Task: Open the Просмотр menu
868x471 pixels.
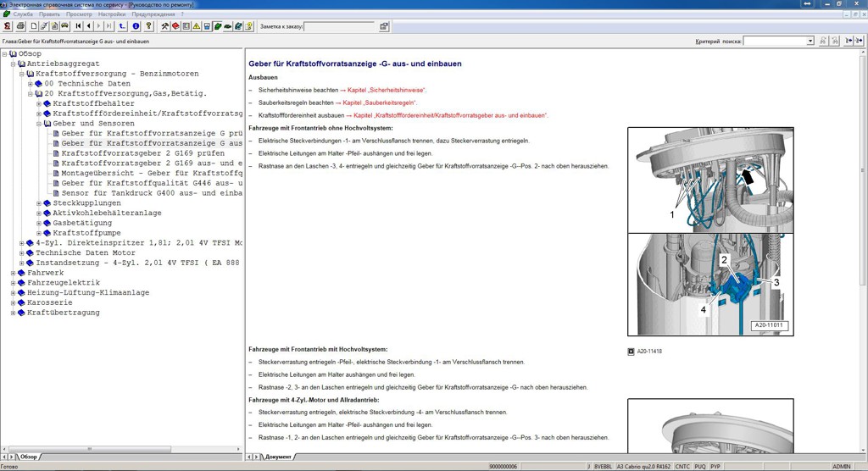Action: point(79,14)
